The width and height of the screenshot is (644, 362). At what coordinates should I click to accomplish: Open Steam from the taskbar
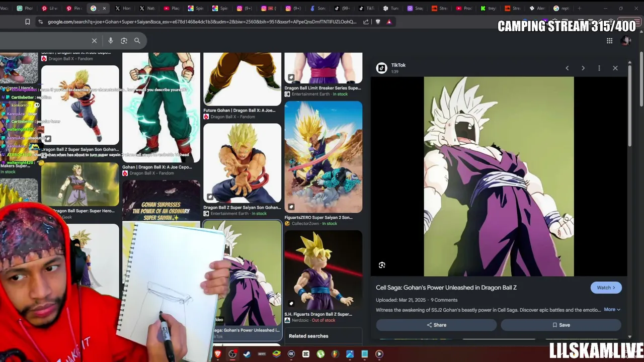247,354
